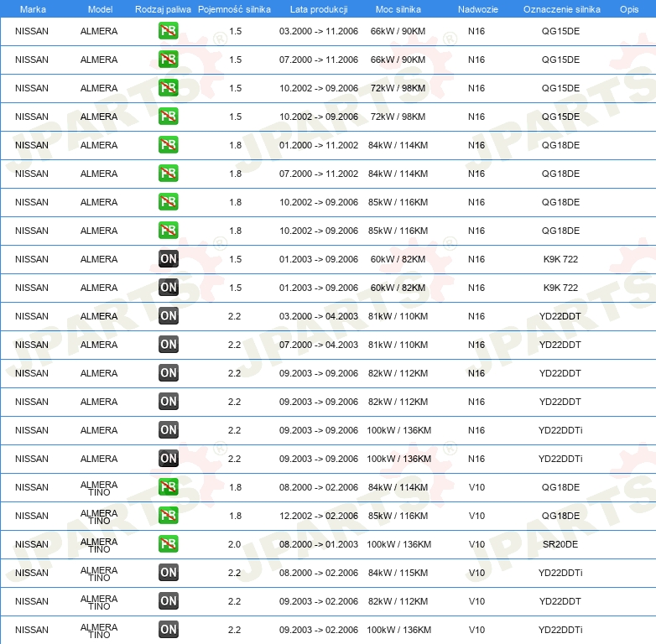656x644 pixels.
Task: Click the Pojemność silnika column header
Action: tap(234, 9)
